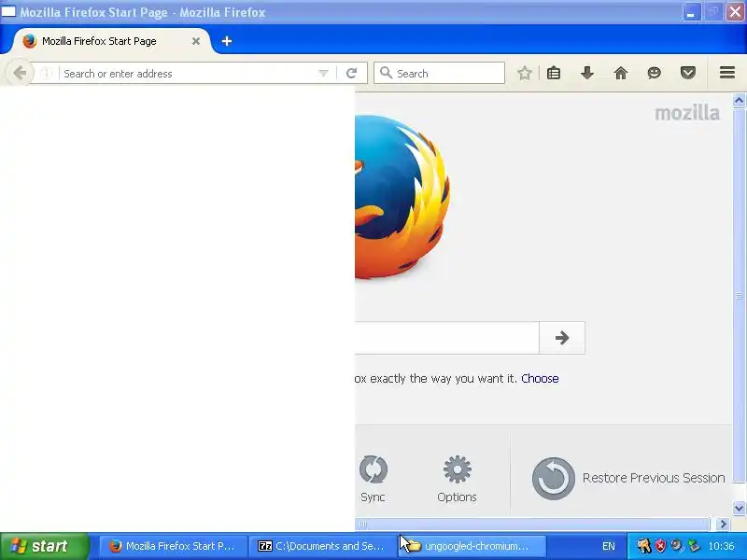
Task: Minimize the Firefox window
Action: pos(691,12)
